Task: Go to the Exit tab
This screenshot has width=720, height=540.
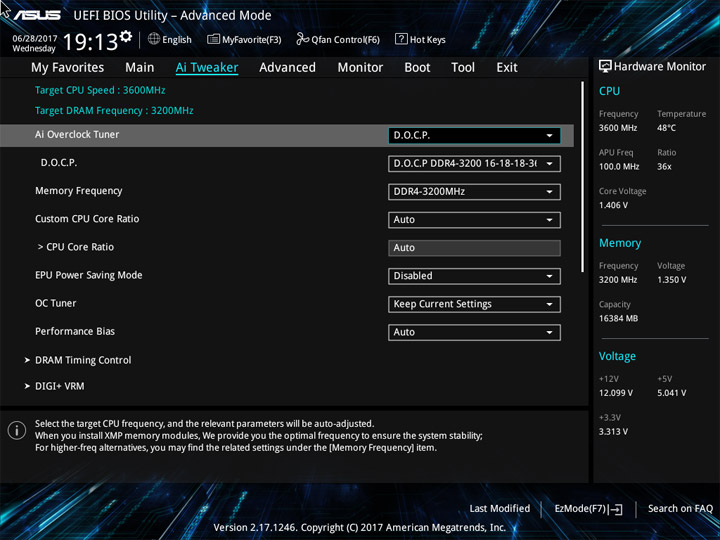Action: coord(507,68)
